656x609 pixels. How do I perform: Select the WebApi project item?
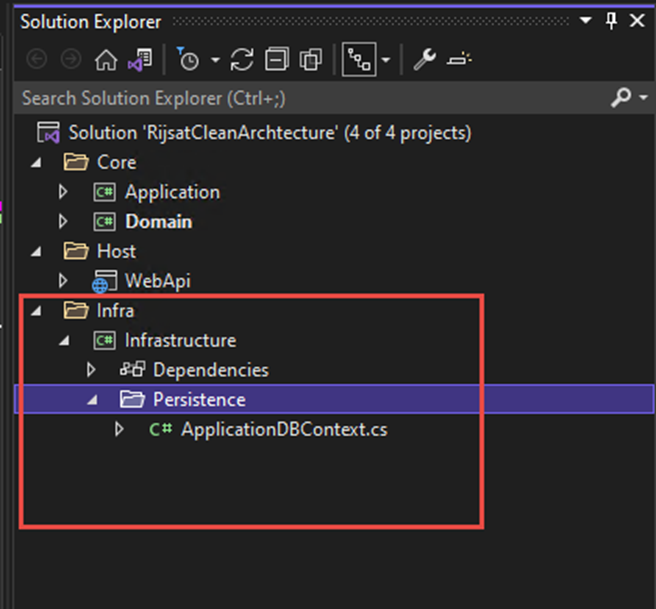click(x=157, y=281)
